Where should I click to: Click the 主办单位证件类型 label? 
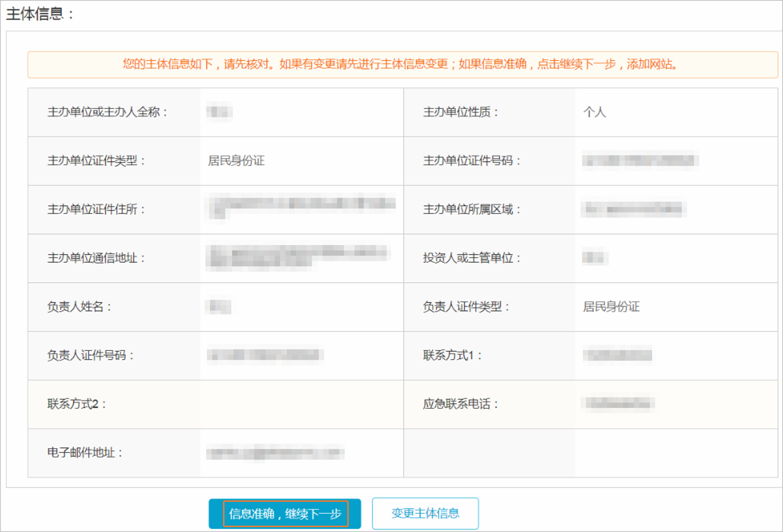tap(96, 161)
